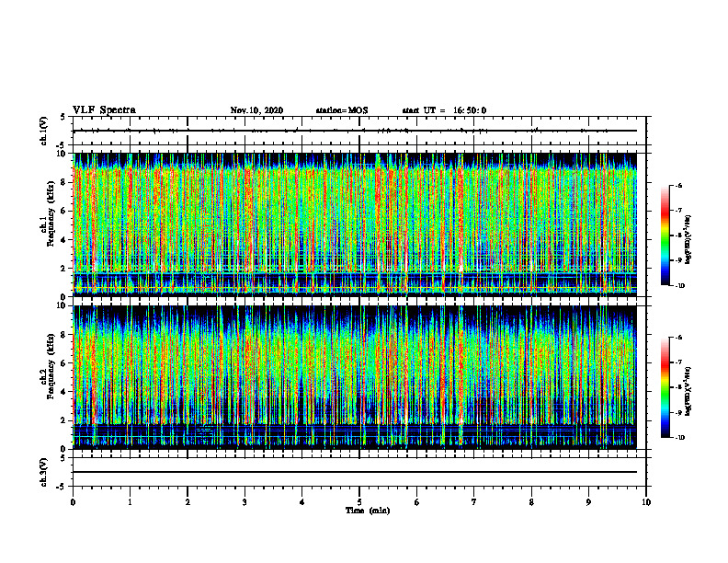Click the "-10" label on ch.2 color bar
Viewport: 728px width, 563px height.
[678, 437]
